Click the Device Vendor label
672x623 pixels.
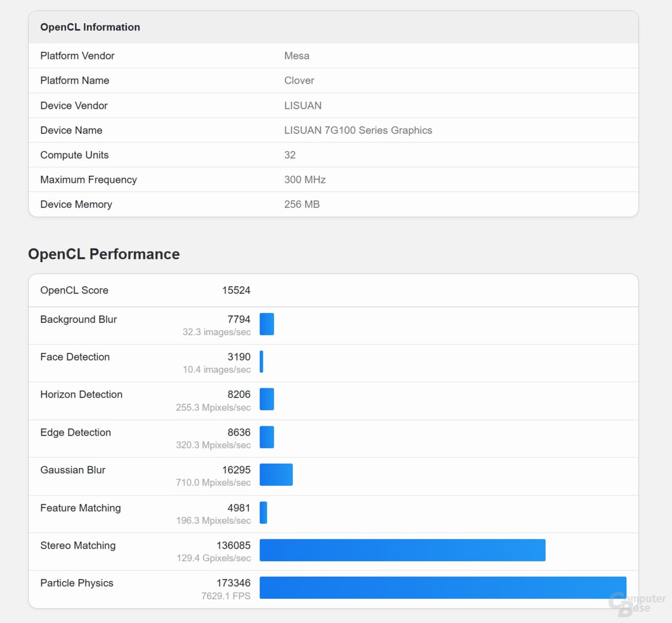pyautogui.click(x=74, y=106)
